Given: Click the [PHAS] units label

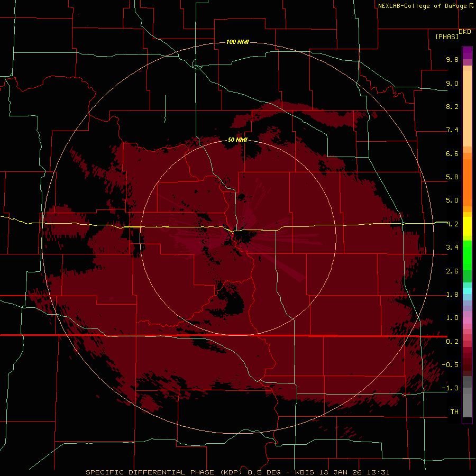Looking at the screenshot, I should click(447, 37).
